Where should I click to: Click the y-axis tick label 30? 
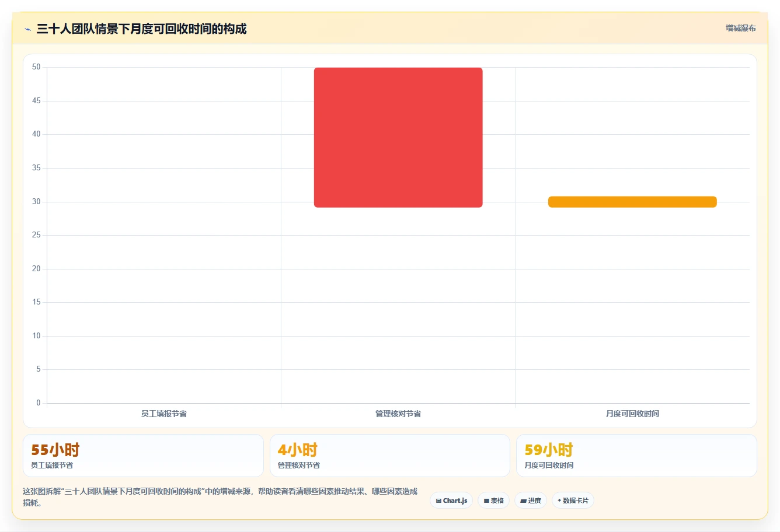[36, 202]
